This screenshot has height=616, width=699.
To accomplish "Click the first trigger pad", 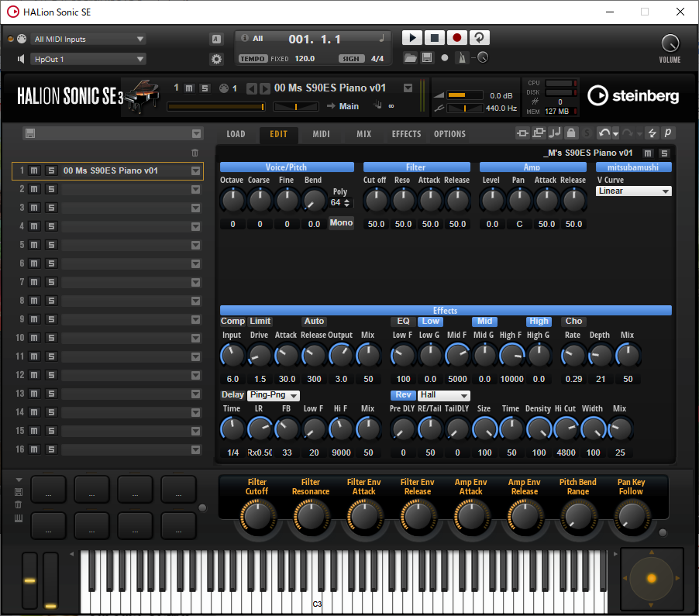I will tap(49, 489).
